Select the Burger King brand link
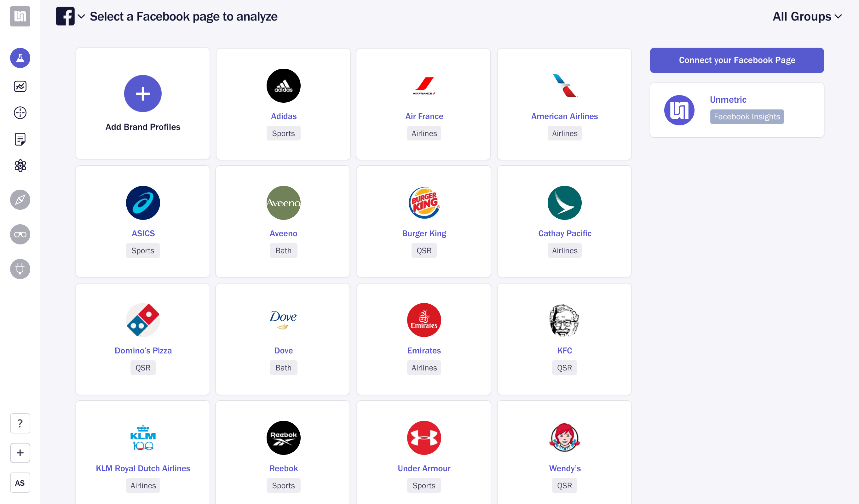The image size is (859, 504). click(424, 233)
